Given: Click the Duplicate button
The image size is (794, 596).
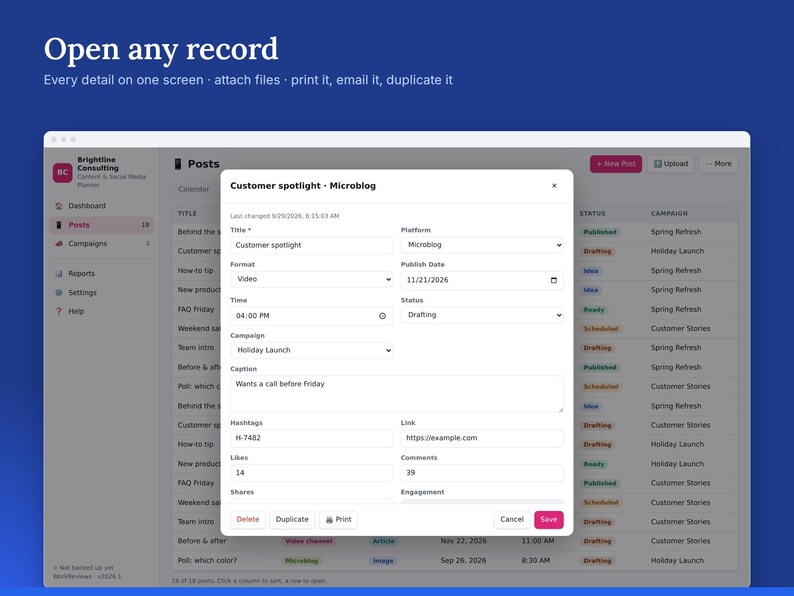Looking at the screenshot, I should pyautogui.click(x=292, y=520).
